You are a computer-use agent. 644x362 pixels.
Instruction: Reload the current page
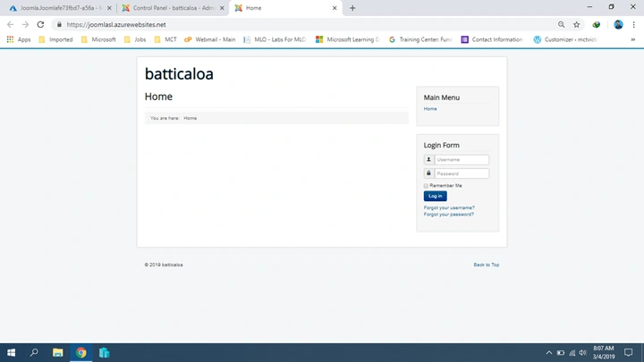tap(40, 25)
